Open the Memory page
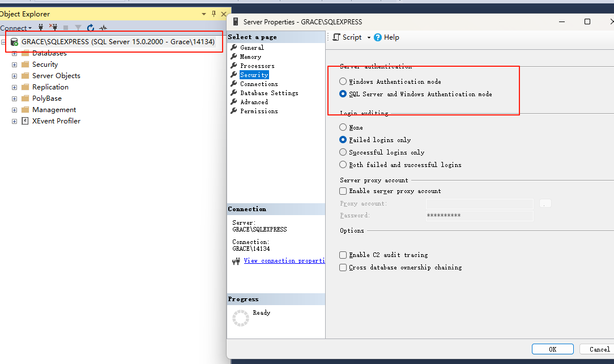The height and width of the screenshot is (364, 614). 250,57
